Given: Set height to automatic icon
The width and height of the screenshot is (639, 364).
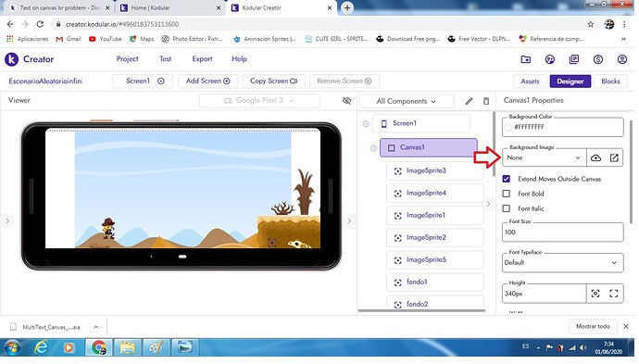Looking at the screenshot, I should coord(595,294).
